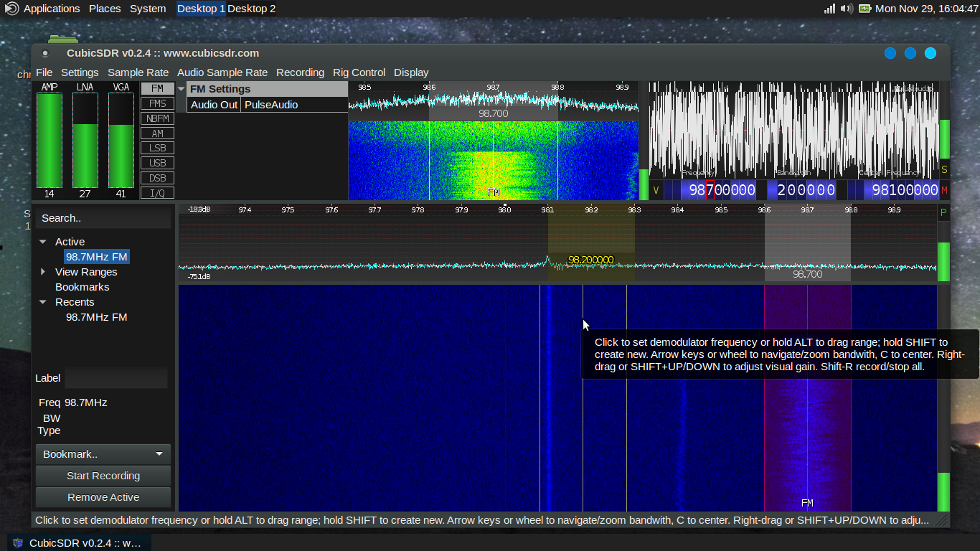Select the NBFM demodulator mode

(157, 118)
